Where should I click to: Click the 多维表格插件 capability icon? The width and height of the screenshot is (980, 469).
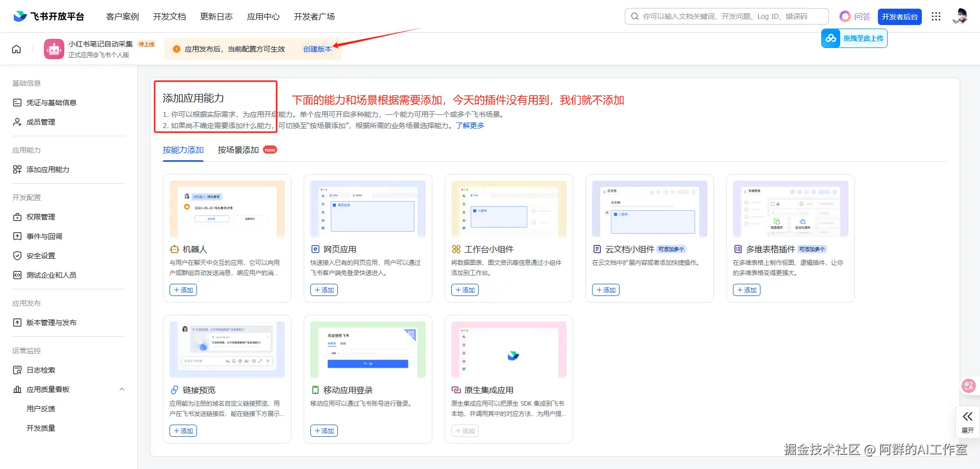[738, 249]
